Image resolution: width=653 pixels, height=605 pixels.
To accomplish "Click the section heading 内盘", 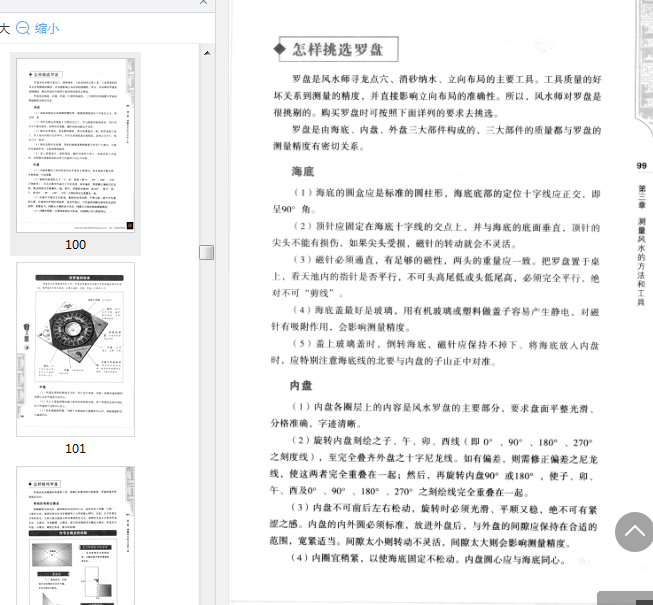I will [301, 386].
